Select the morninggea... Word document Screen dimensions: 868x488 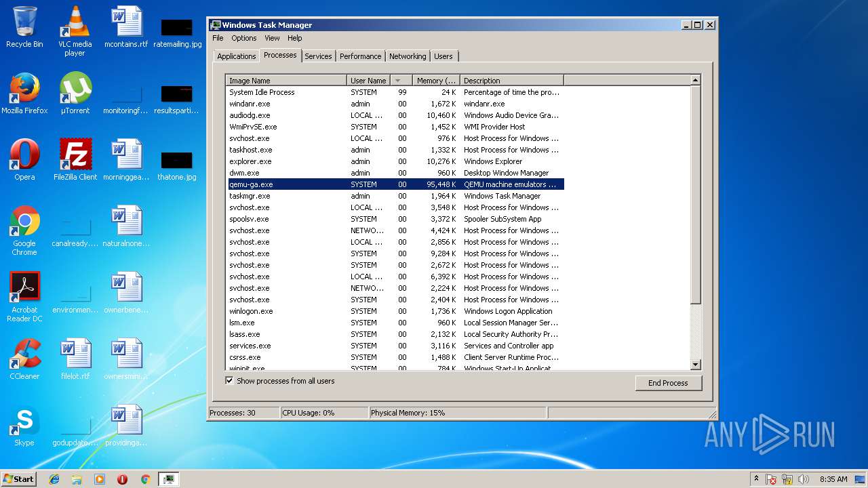pyautogui.click(x=126, y=160)
